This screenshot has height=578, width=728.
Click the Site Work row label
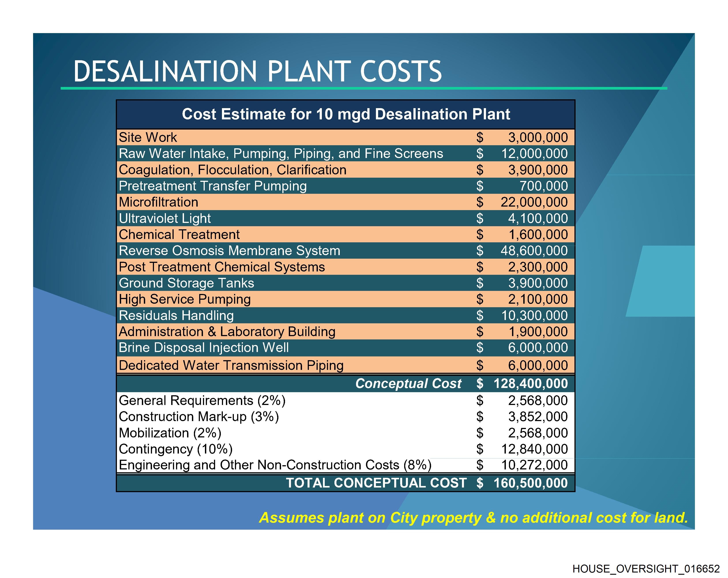(148, 137)
